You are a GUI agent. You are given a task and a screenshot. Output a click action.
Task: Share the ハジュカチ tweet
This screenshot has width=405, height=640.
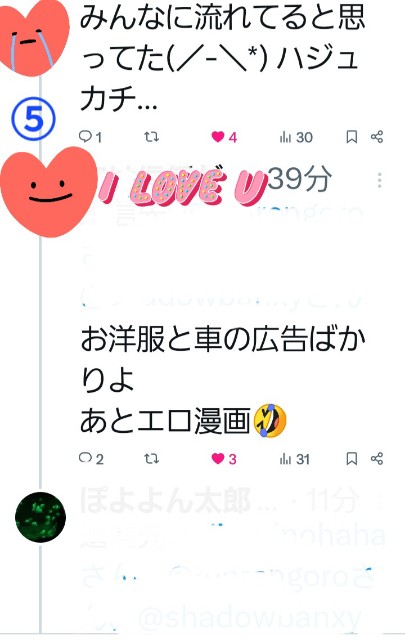tap(377, 137)
